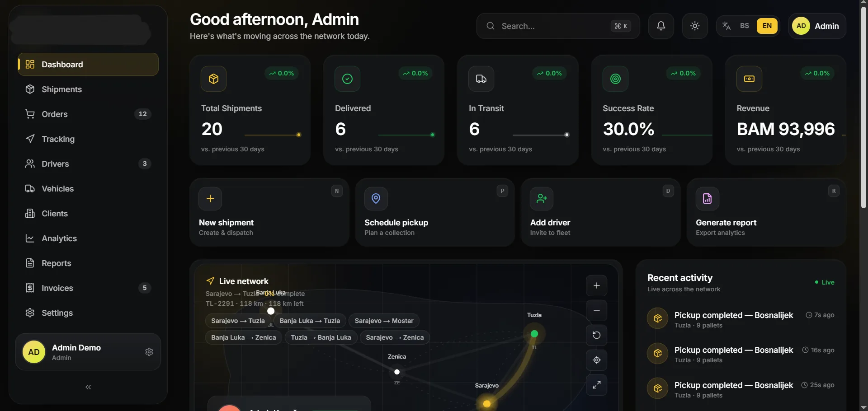Select EN language option
This screenshot has height=411, width=868.
click(767, 26)
